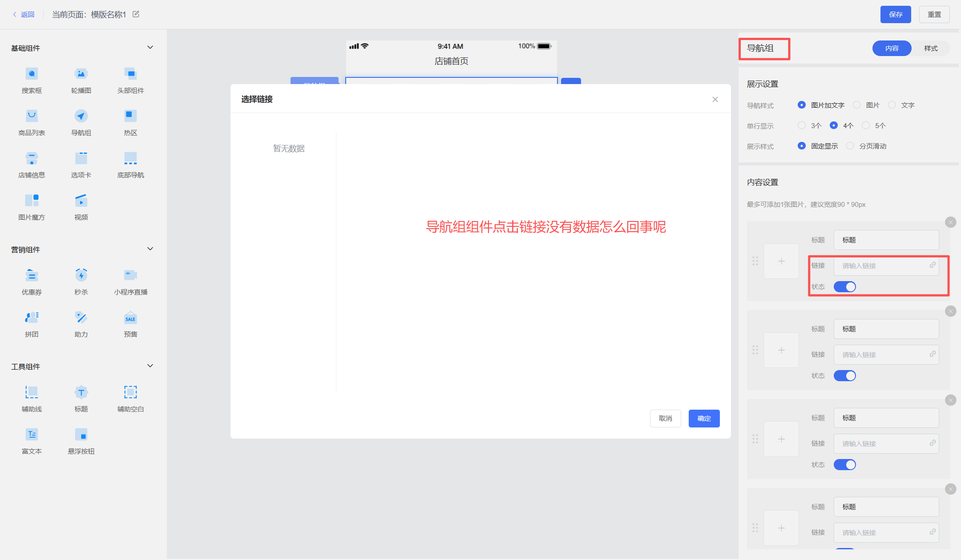Screen dimensions: 961x560
Task: Click the 轮播图 carousel component icon
Action: 81,74
